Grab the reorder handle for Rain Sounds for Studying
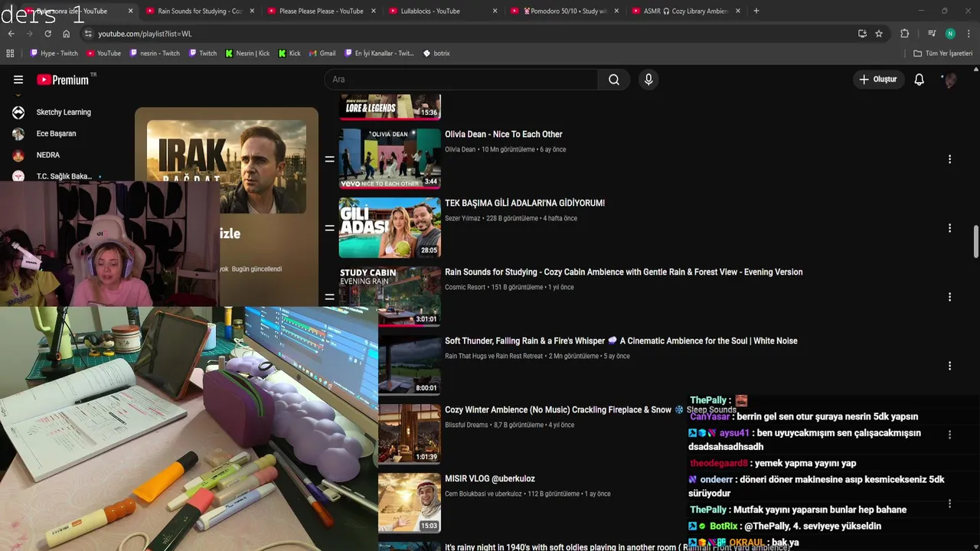The image size is (980, 551). 329,297
